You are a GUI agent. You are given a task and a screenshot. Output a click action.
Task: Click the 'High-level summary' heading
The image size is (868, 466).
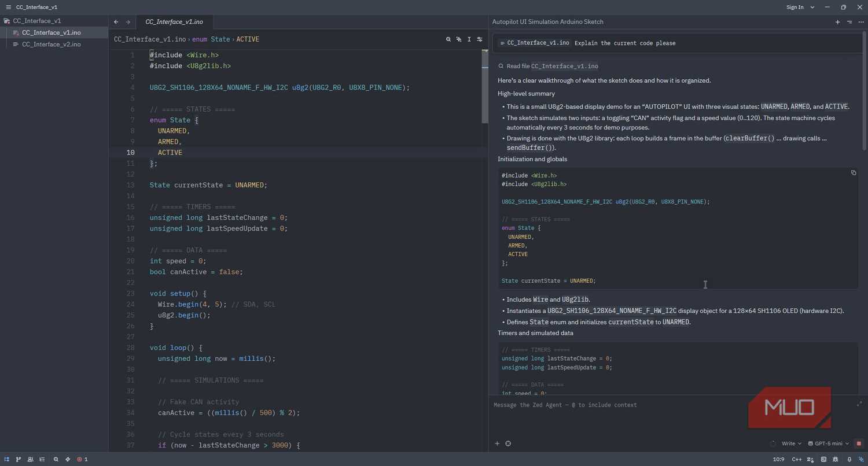pyautogui.click(x=526, y=94)
